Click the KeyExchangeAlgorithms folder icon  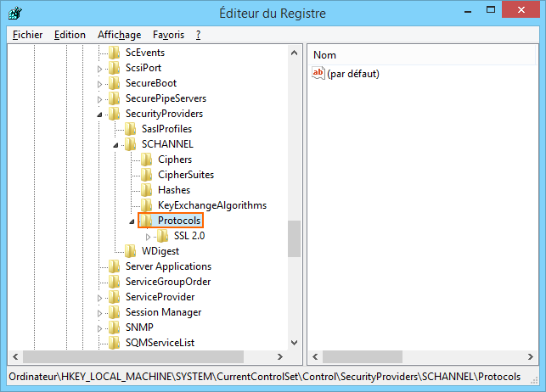[147, 205]
